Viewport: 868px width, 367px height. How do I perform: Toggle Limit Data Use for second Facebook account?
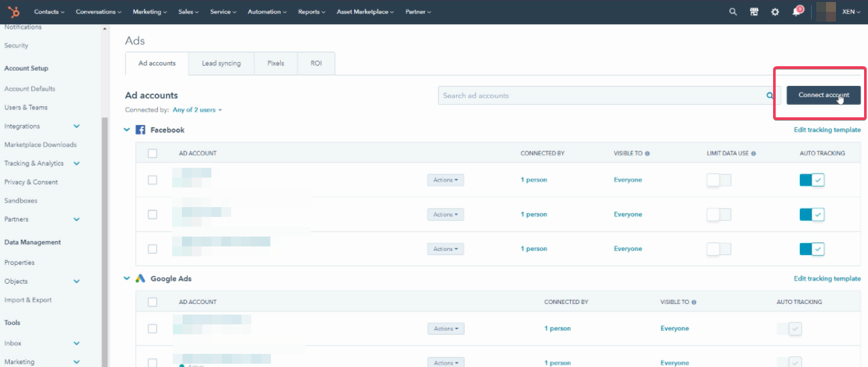point(719,214)
